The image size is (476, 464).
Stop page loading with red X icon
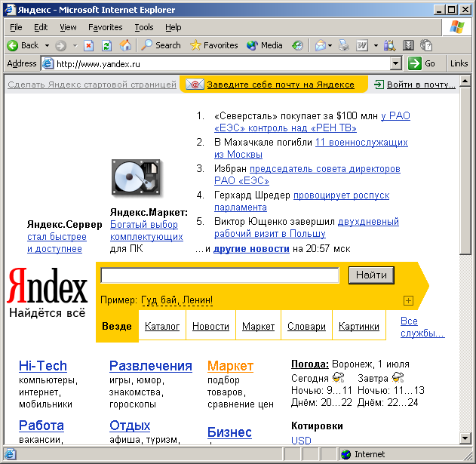(88, 45)
